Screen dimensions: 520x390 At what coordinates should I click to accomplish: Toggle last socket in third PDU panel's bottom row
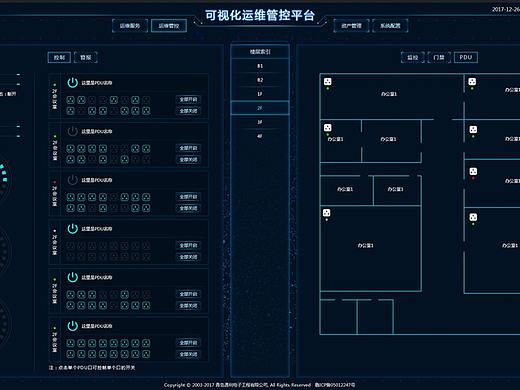click(146, 208)
